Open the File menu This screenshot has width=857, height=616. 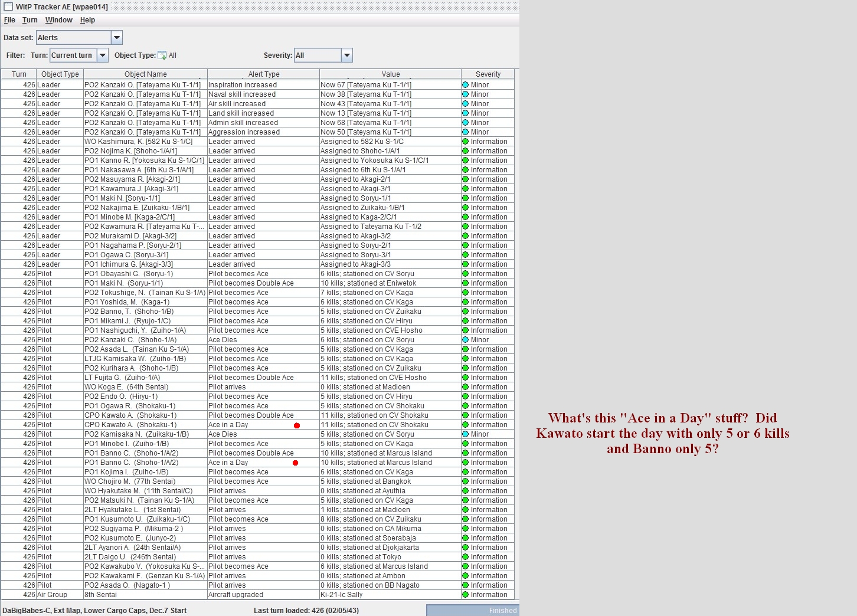(x=9, y=20)
